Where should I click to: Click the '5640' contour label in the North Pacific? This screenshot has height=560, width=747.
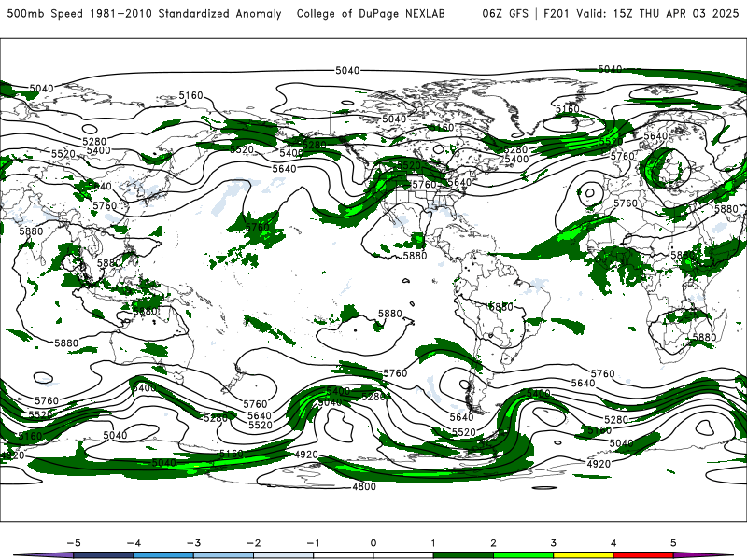284,169
